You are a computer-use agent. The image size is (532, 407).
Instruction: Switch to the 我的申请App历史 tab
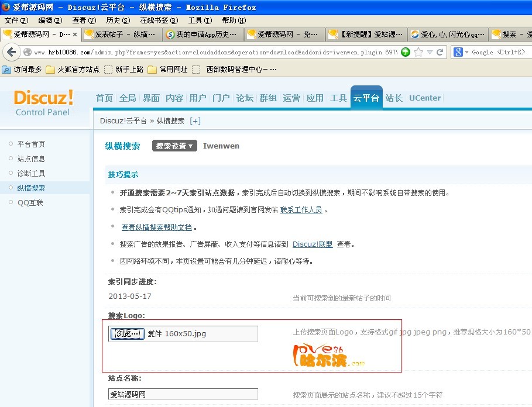point(203,35)
